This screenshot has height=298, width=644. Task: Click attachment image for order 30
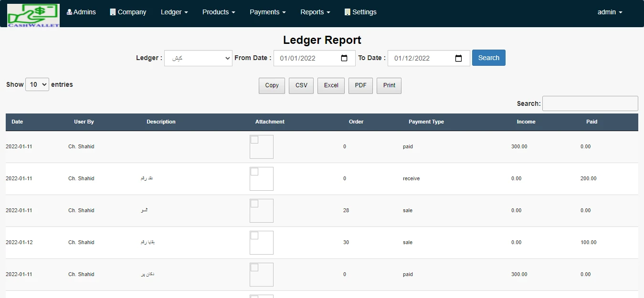pyautogui.click(x=261, y=243)
